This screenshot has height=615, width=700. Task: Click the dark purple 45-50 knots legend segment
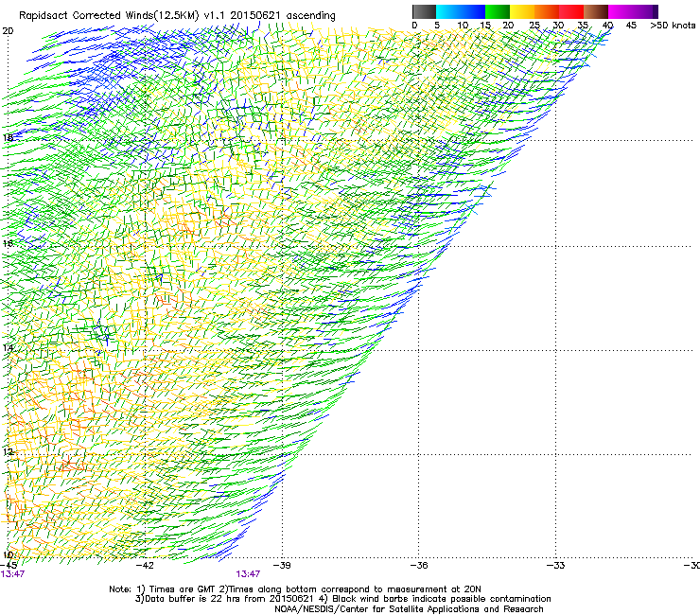(x=645, y=11)
